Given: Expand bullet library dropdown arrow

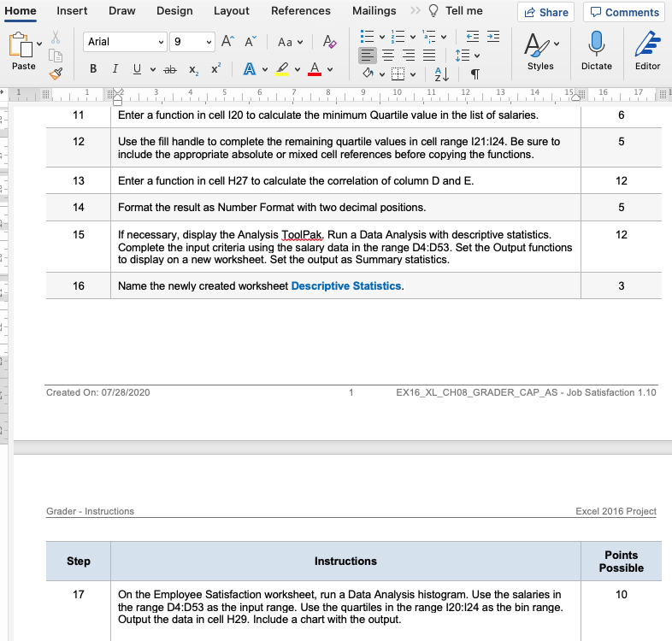Looking at the screenshot, I should [382, 37].
